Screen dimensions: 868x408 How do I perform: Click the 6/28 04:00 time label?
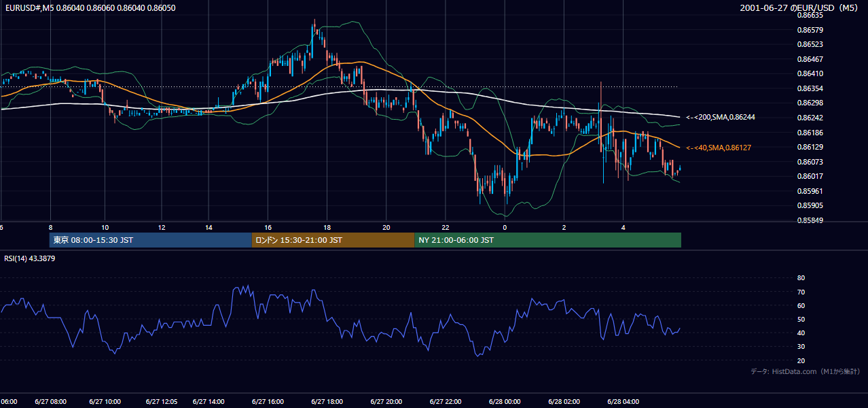tap(623, 401)
